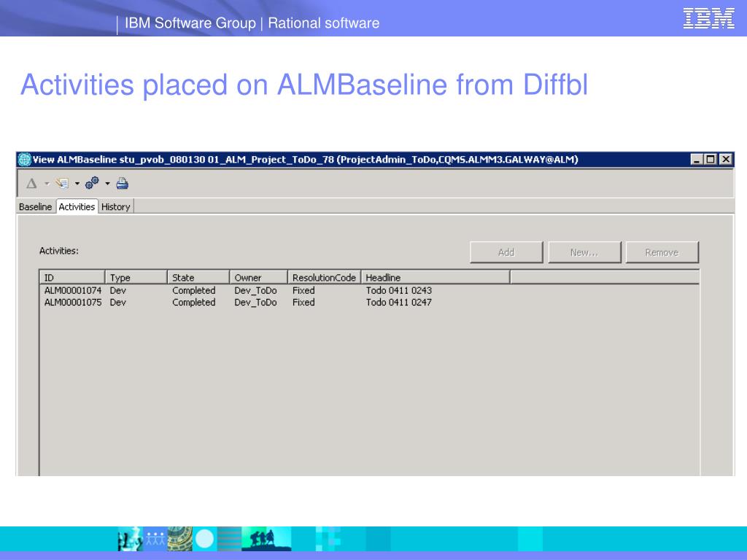
Task: Click Dev type cell in ALM00001075 row
Action: pyautogui.click(x=117, y=303)
